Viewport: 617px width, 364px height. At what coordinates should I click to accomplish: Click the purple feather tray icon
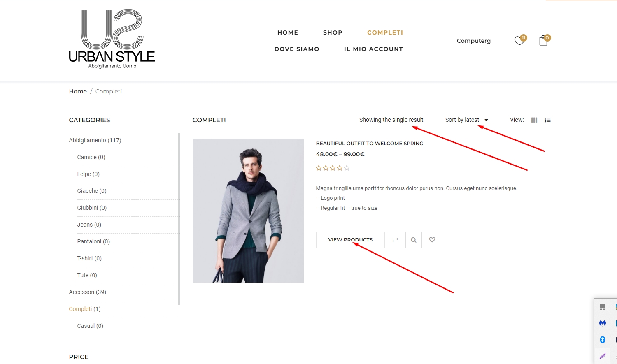[x=603, y=356]
